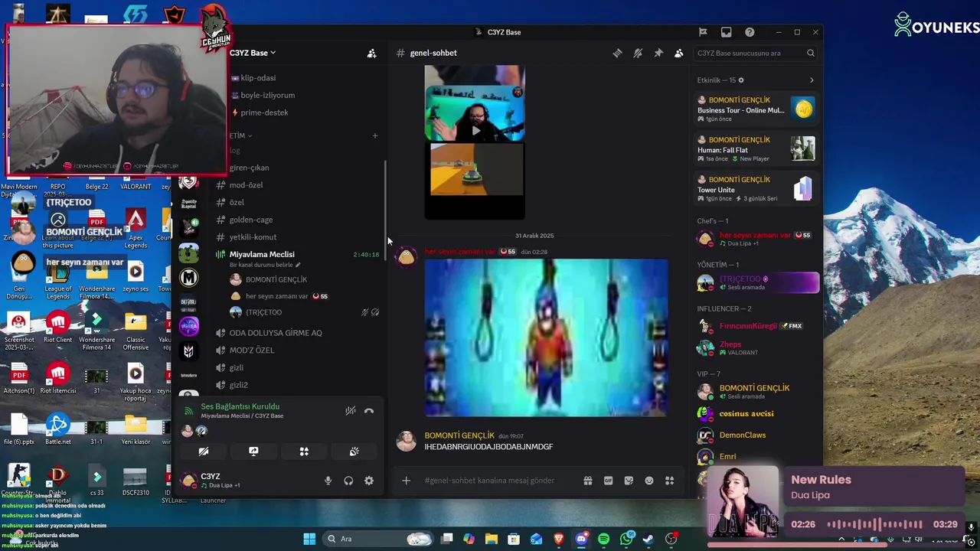Open the boyle-izliyorum channel

(267, 96)
